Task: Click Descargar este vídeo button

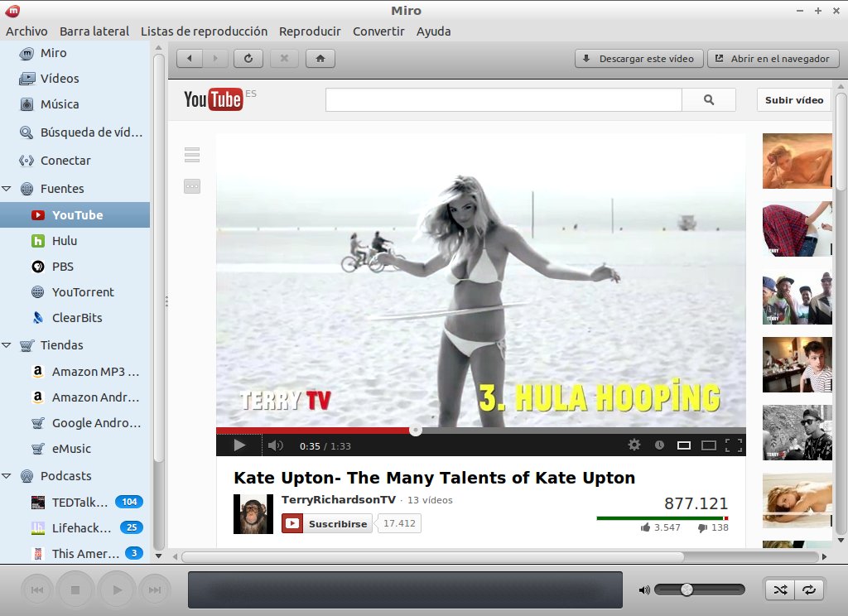Action: tap(638, 59)
